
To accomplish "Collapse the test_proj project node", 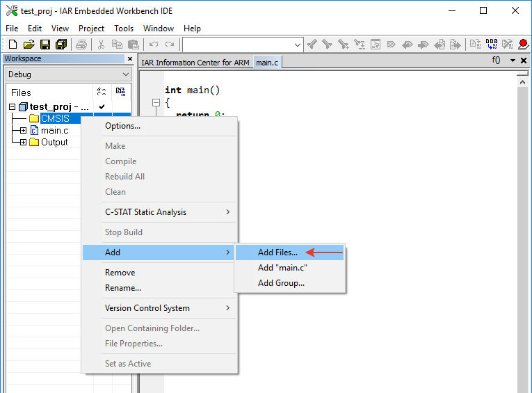I will [12, 106].
